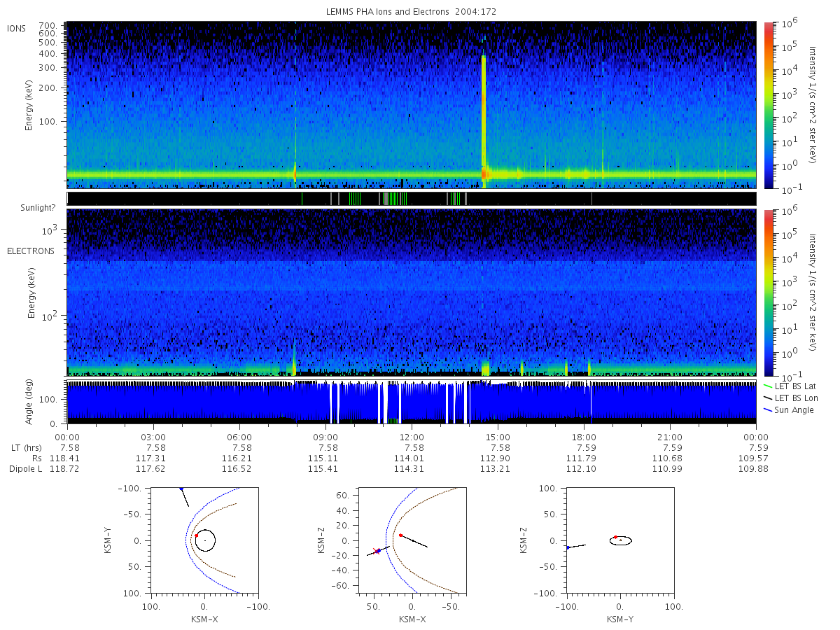Click the 18:00 time tick label
The height and width of the screenshot is (630, 840).
(x=584, y=437)
